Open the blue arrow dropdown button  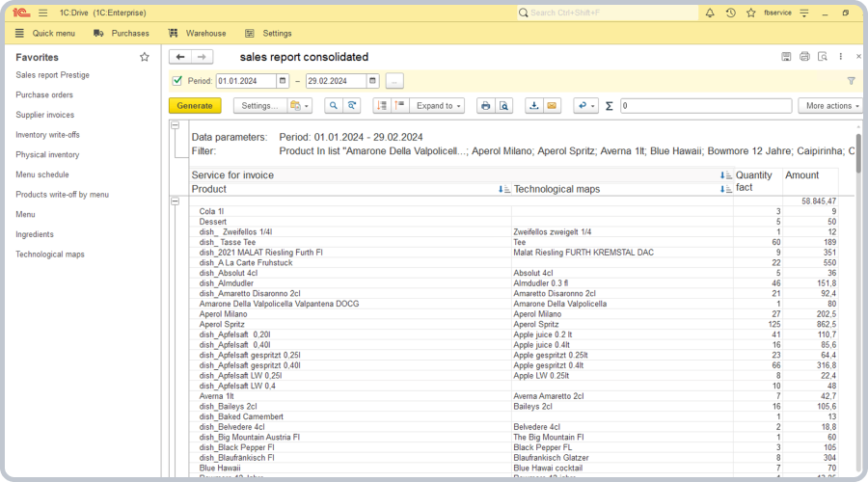pos(585,106)
